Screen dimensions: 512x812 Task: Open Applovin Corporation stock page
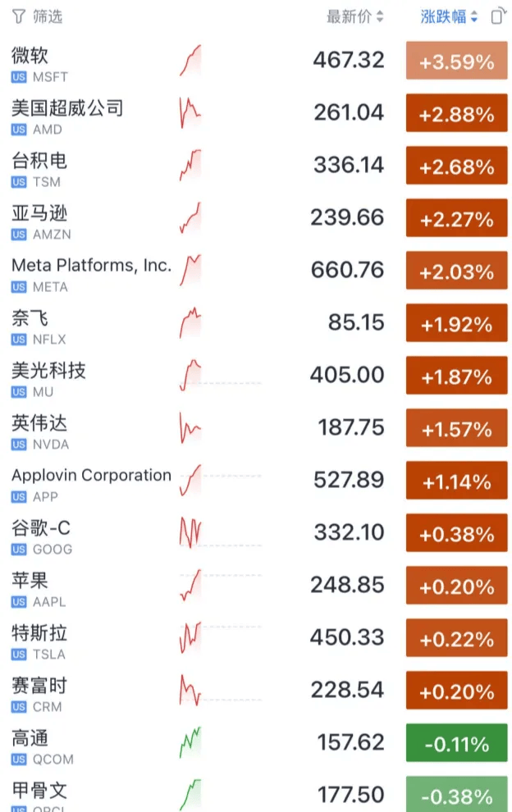91,476
